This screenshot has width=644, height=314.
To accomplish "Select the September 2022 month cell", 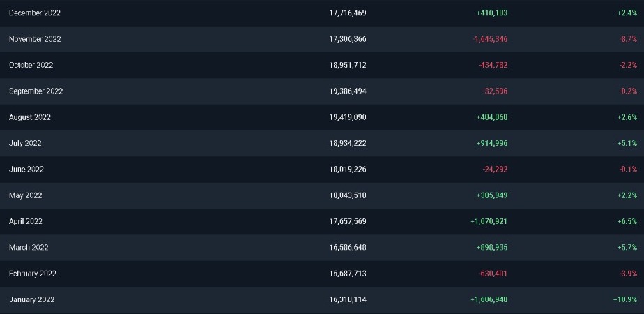I will tap(36, 91).
